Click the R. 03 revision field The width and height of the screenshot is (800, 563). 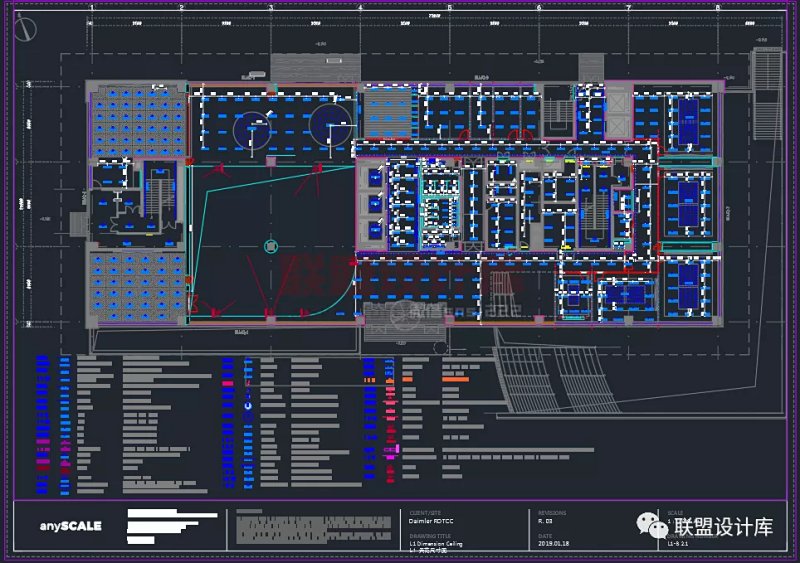546,520
